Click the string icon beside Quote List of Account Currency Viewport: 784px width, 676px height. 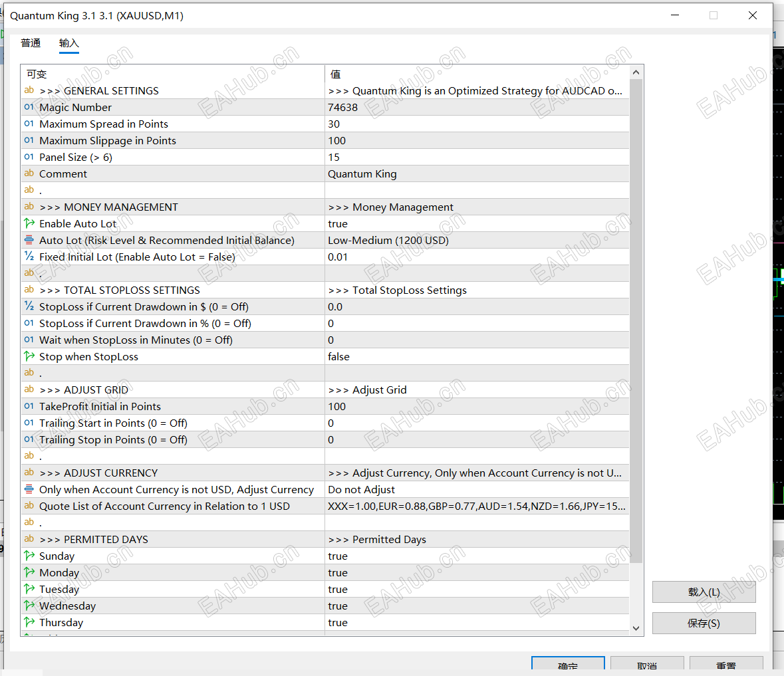pos(29,506)
